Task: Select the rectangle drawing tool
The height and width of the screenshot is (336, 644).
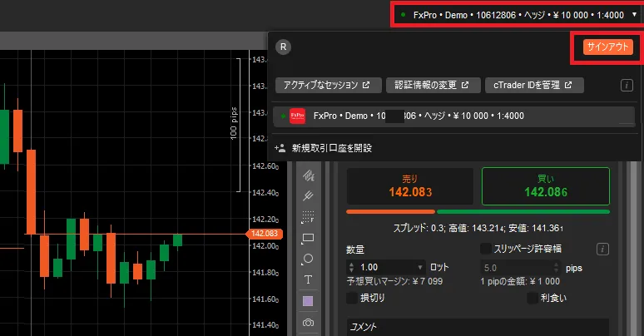Action: pos(308,238)
